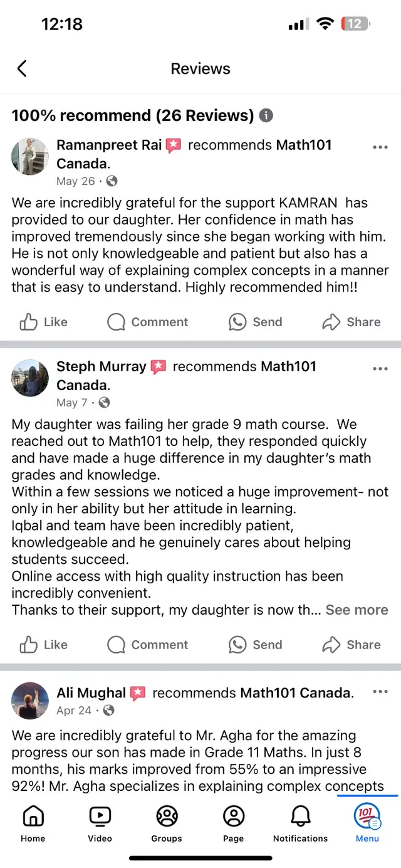401x868 pixels.
Task: Comment on Steph Murray's review
Action: pyautogui.click(x=147, y=645)
